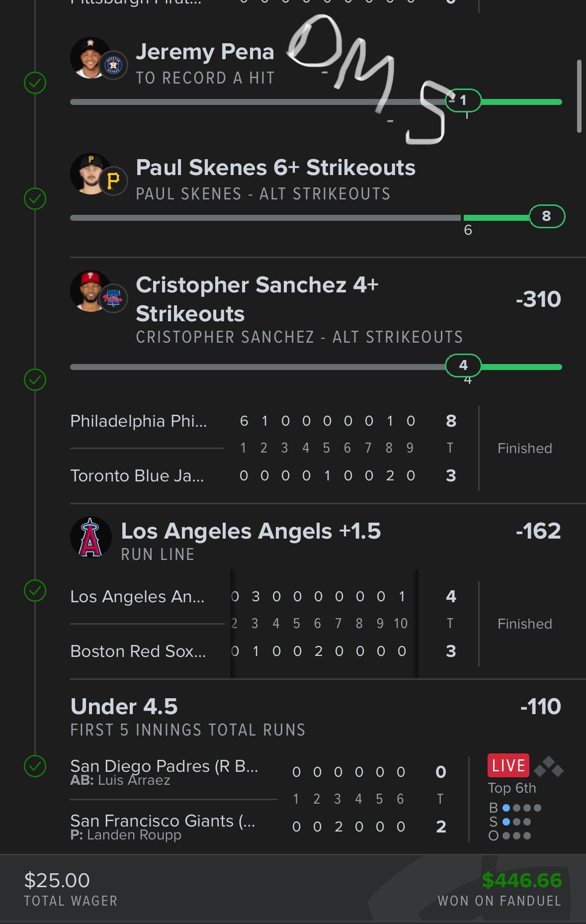This screenshot has height=924, width=586.
Task: Tap the Sanchez strikeout tracker value 4
Action: [x=463, y=366]
